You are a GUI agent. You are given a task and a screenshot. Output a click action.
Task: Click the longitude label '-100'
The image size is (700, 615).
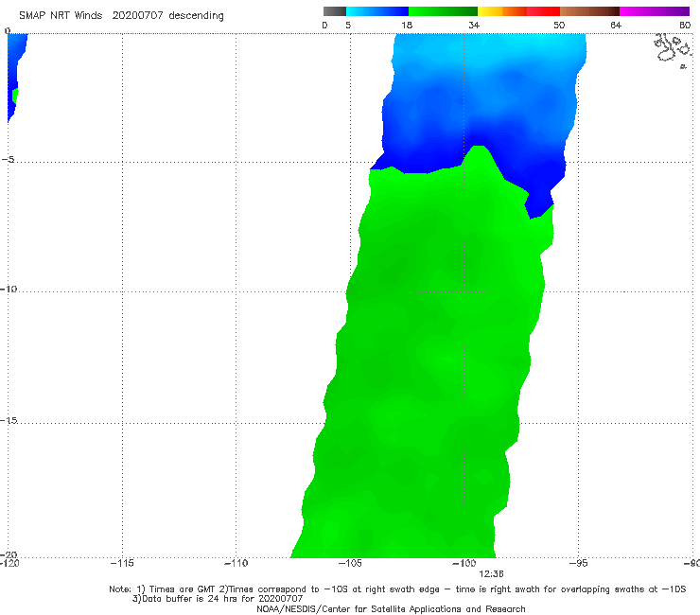(x=464, y=563)
